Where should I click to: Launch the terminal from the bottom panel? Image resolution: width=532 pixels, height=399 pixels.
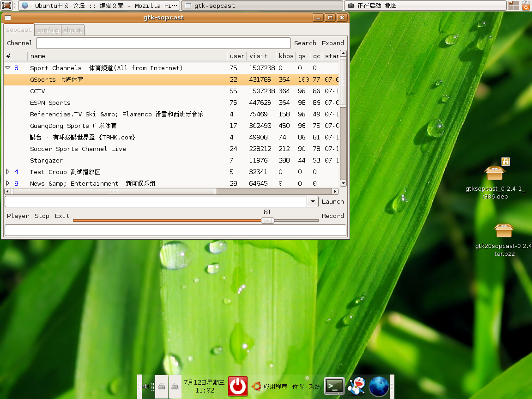point(334,386)
